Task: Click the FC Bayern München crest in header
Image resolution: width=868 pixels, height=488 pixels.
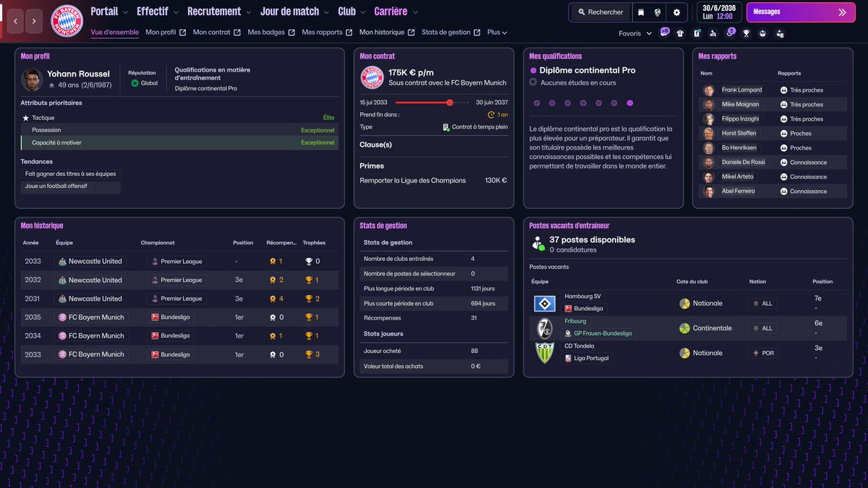Action: [x=67, y=21]
